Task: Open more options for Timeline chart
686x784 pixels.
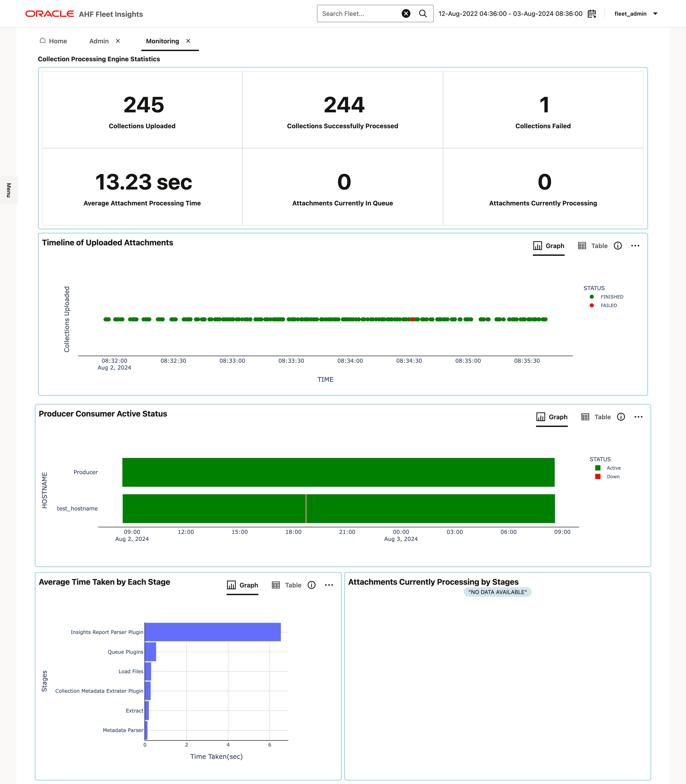Action: point(635,246)
